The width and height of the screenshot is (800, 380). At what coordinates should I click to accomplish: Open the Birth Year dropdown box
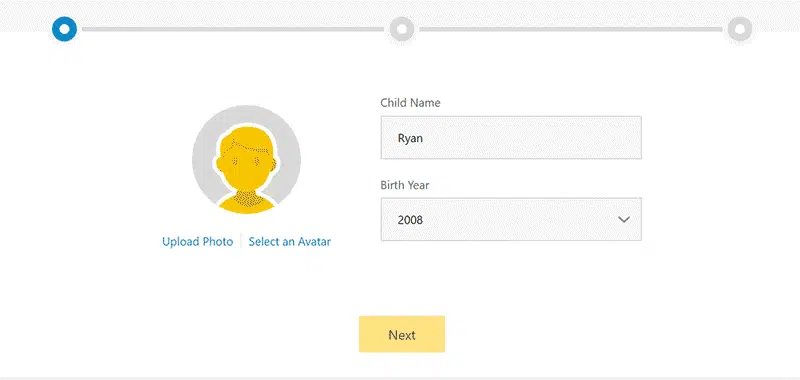(511, 219)
